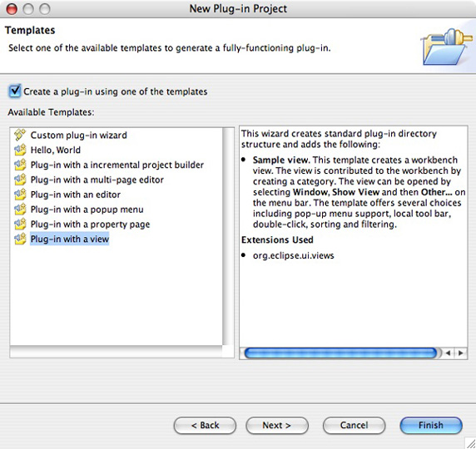Click the window resize grip corner

(x=470, y=443)
